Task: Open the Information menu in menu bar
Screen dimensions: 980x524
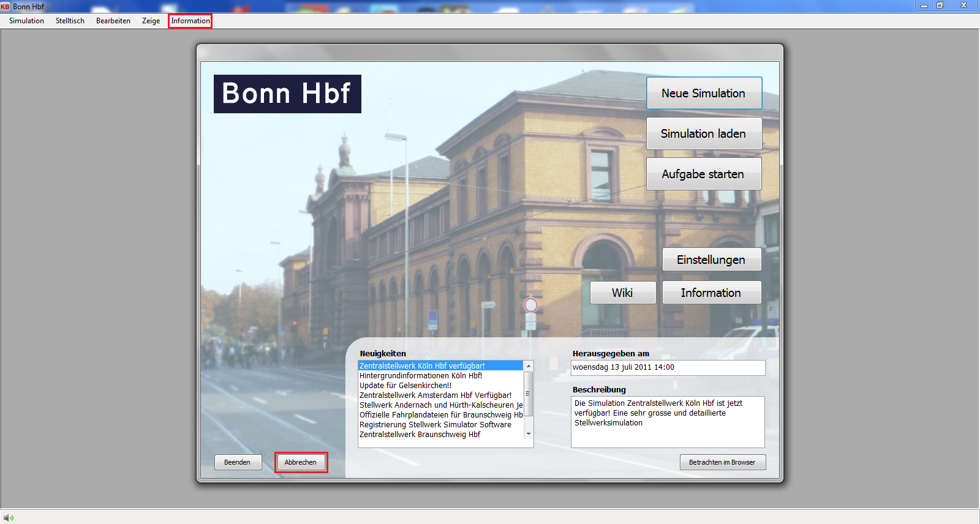Action: click(x=190, y=21)
